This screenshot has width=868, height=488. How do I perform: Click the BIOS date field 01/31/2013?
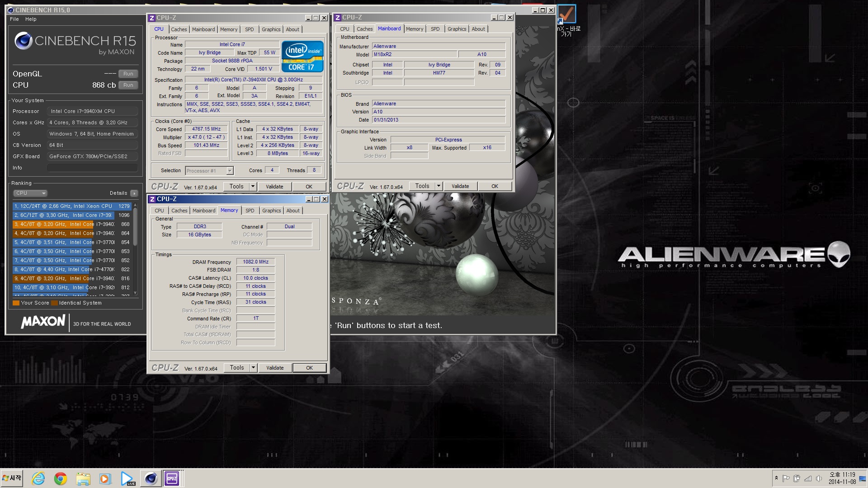439,120
